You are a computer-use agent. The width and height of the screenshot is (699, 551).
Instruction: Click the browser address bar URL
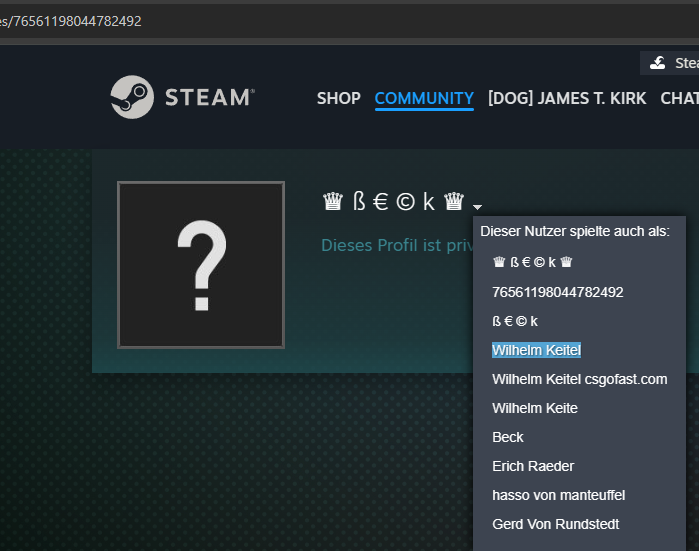[x=80, y=21]
